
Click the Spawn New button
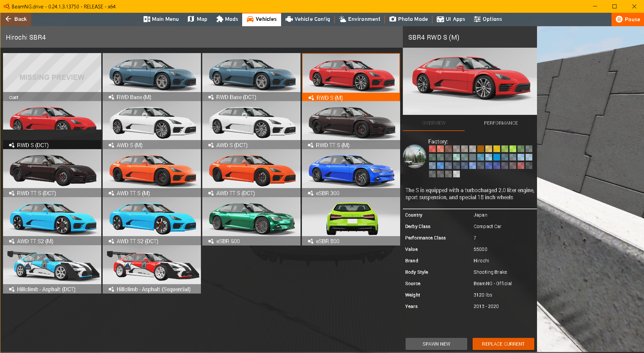(436, 344)
